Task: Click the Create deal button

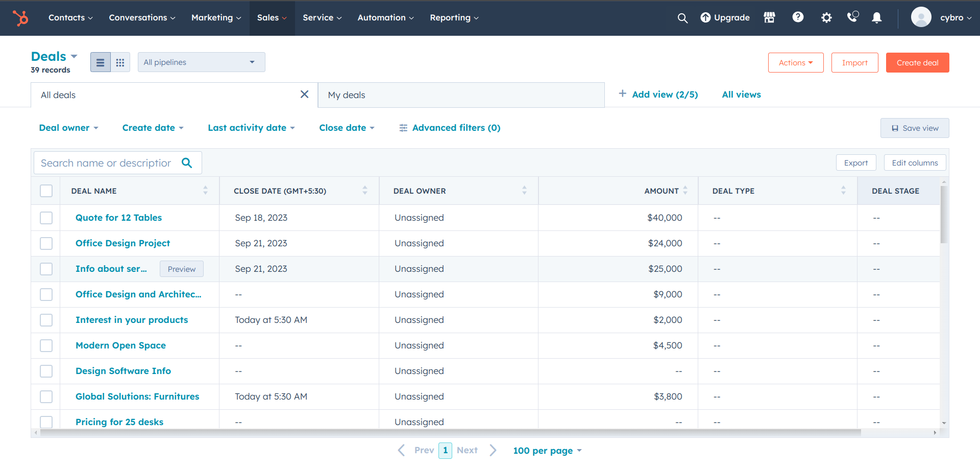Action: 917,63
